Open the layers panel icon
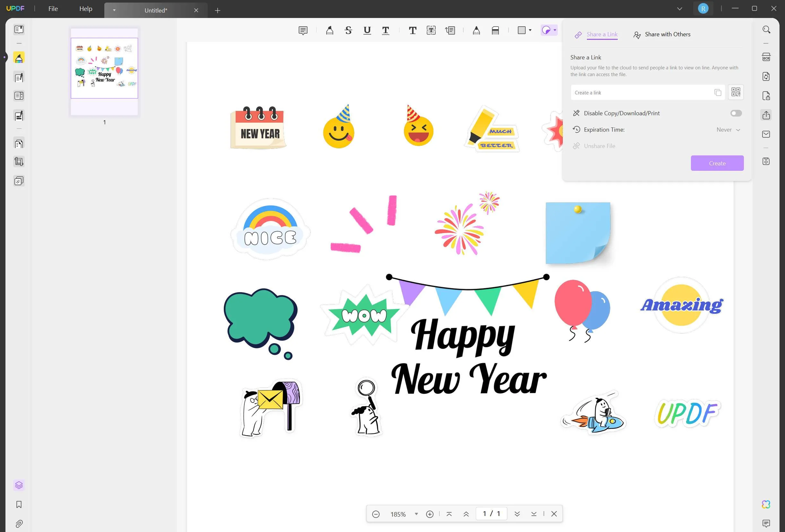 [x=19, y=485]
